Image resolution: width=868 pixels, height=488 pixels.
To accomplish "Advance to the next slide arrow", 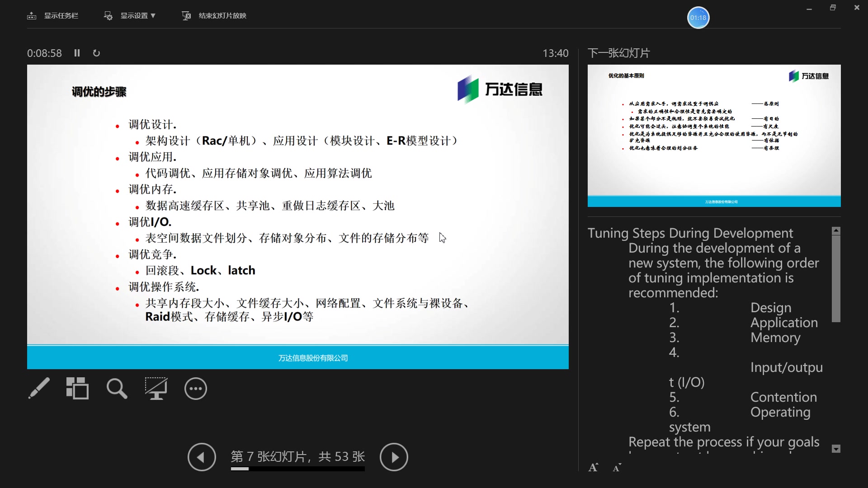I will 393,457.
